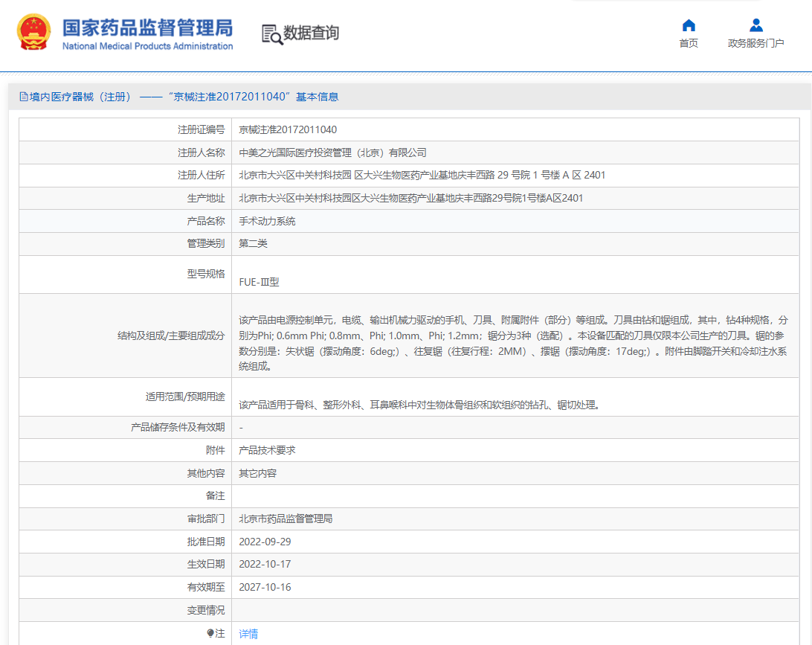Click the 批准日期 value 2022-09-29

265,542
